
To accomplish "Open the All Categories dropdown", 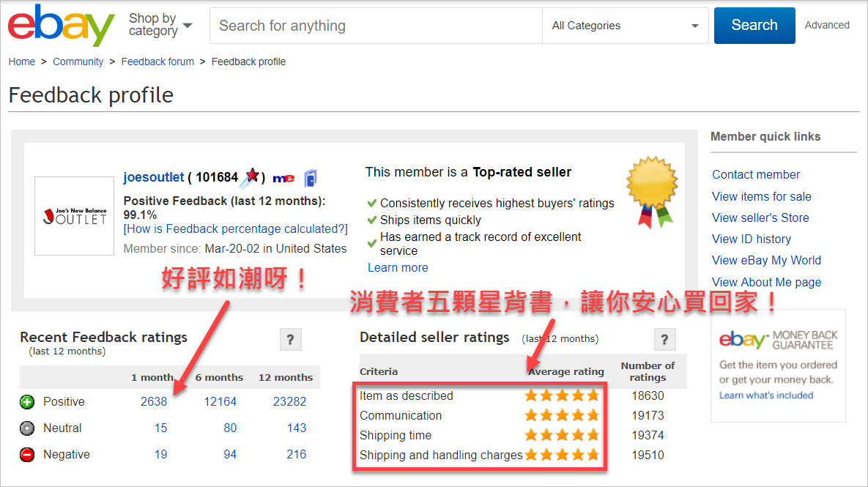I will pos(625,26).
